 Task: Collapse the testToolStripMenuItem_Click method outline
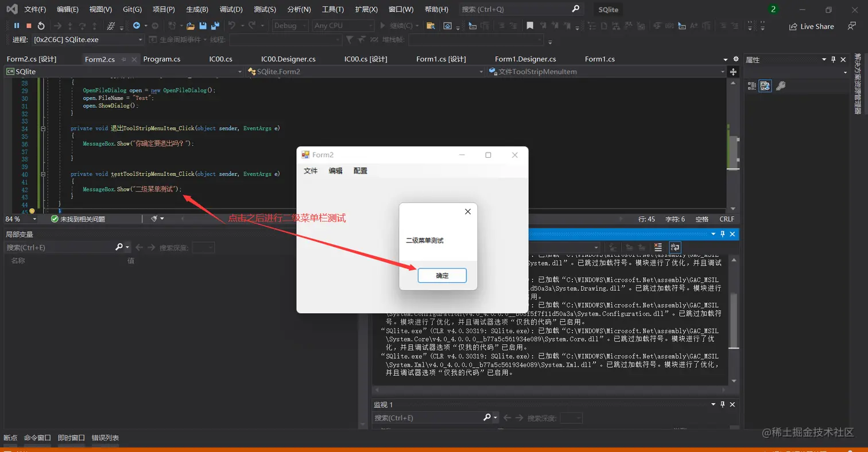[x=44, y=174]
